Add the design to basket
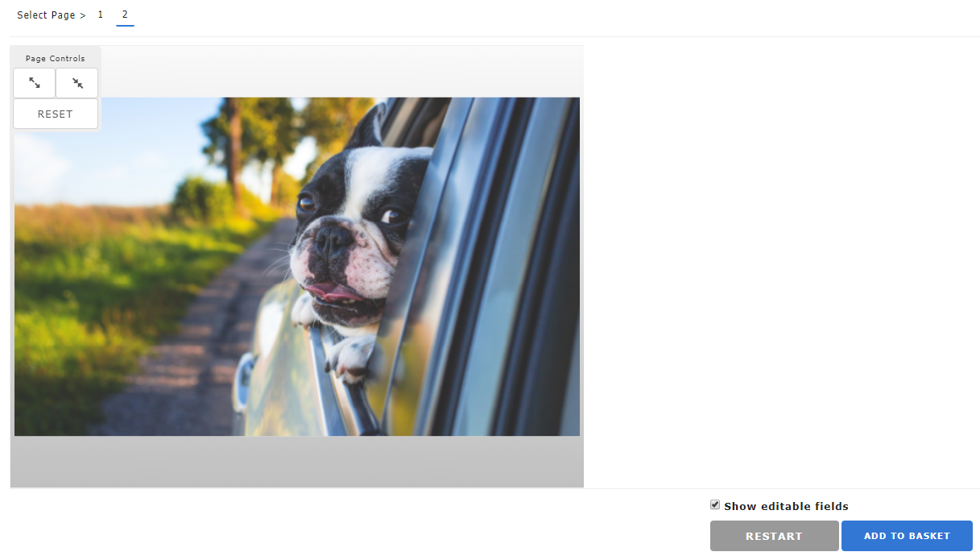Image resolution: width=980 pixels, height=556 pixels. coord(907,536)
